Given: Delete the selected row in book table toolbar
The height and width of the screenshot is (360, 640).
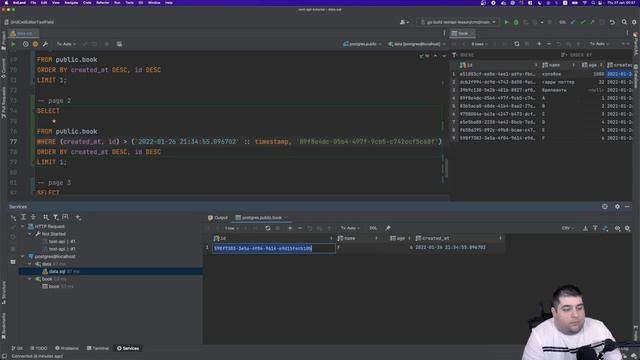Looking at the screenshot, I should pos(549,44).
